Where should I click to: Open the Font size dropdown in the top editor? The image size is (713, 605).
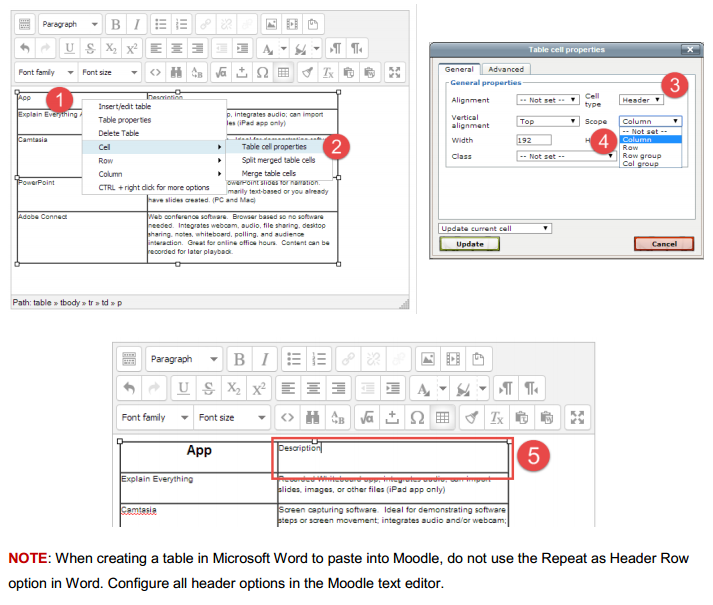coord(110,72)
